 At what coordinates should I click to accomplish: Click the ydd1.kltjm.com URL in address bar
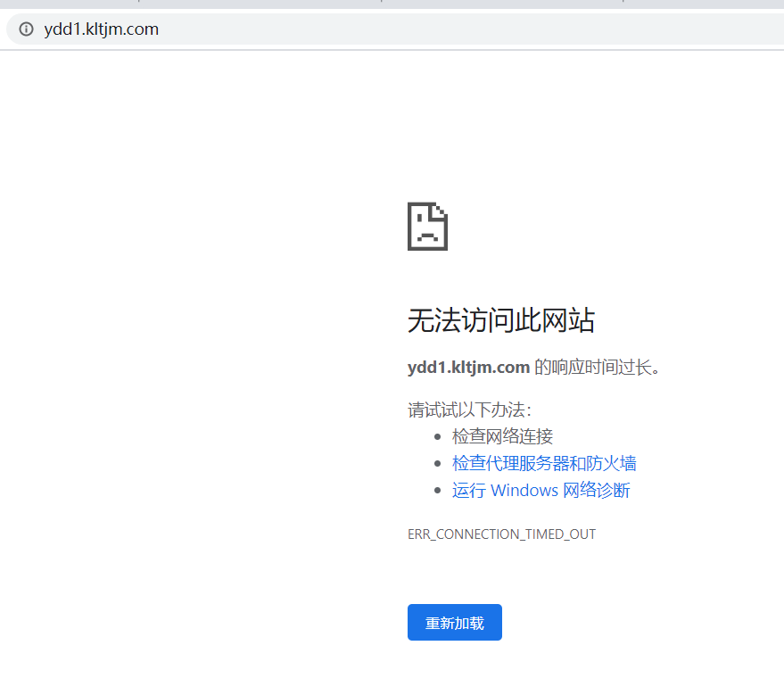pos(101,29)
